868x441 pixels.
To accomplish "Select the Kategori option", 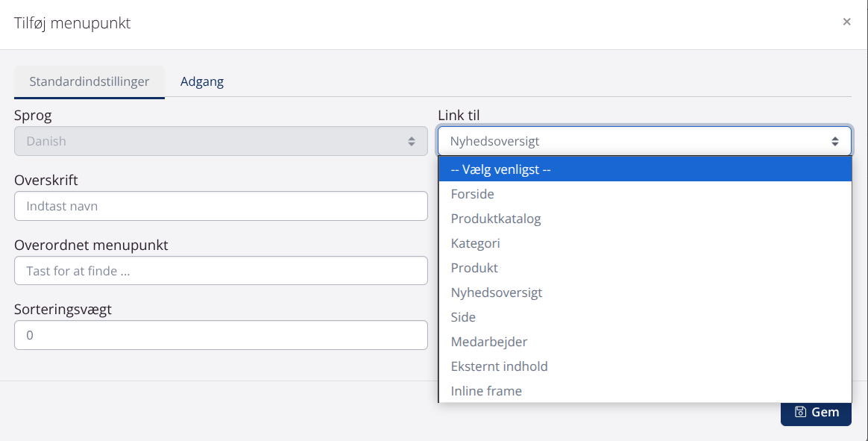I will coord(476,243).
